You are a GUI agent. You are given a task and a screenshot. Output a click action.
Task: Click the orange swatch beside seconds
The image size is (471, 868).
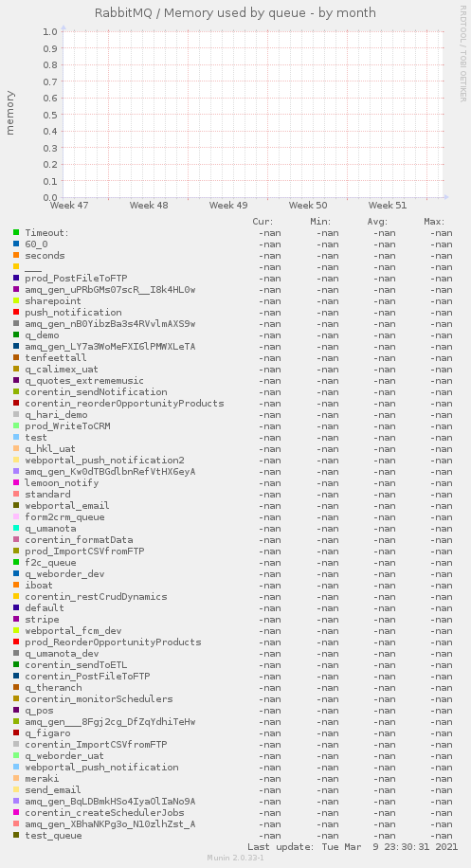coord(16,256)
